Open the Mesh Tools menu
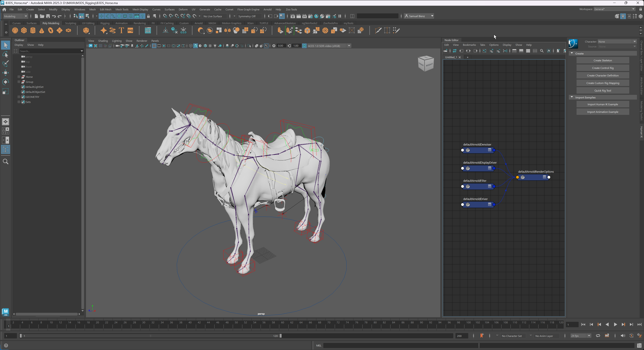Screen dimensions: 644x350 coord(122,10)
